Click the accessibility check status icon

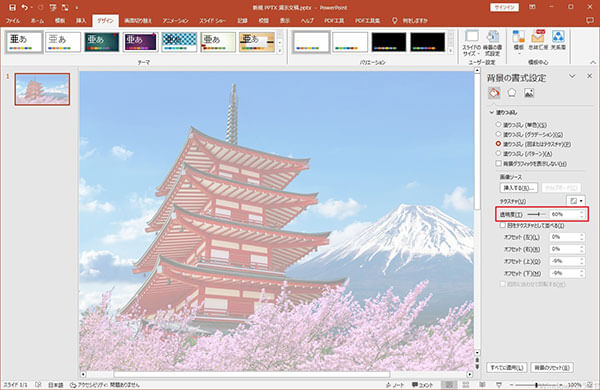point(73,385)
